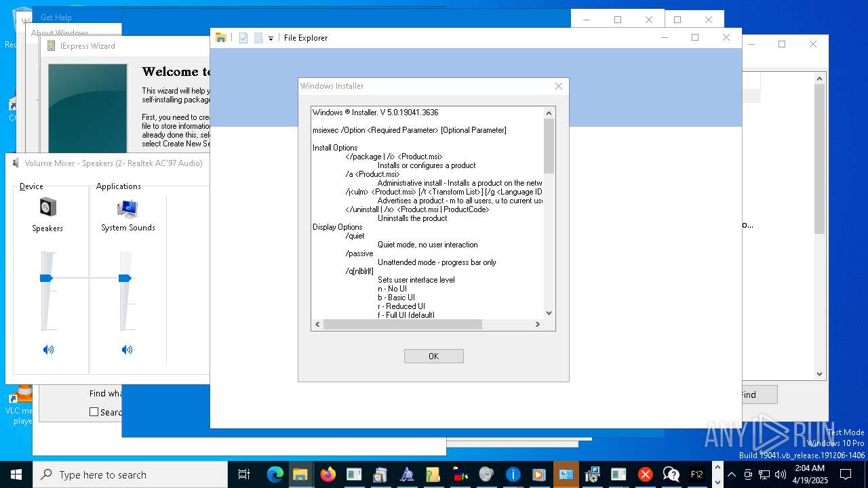Open the Windows Start menu
This screenshot has width=868, height=488.
pos(16,474)
